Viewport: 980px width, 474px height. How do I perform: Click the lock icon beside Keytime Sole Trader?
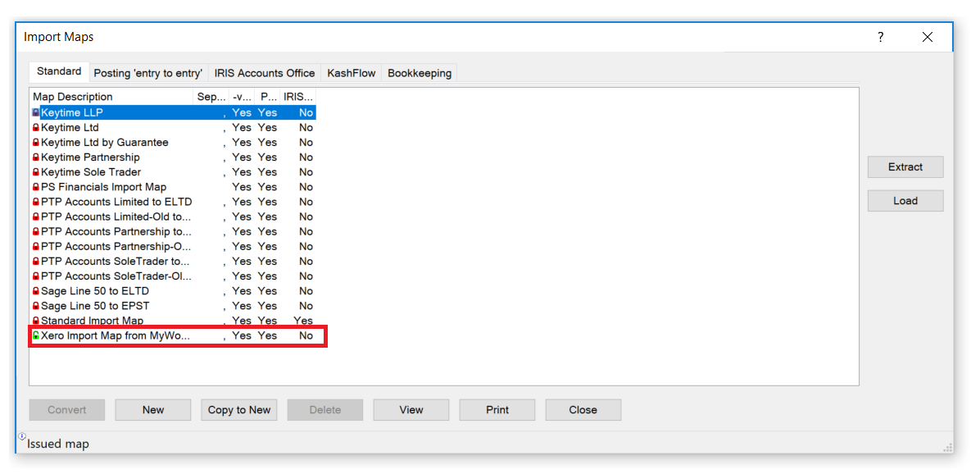35,172
